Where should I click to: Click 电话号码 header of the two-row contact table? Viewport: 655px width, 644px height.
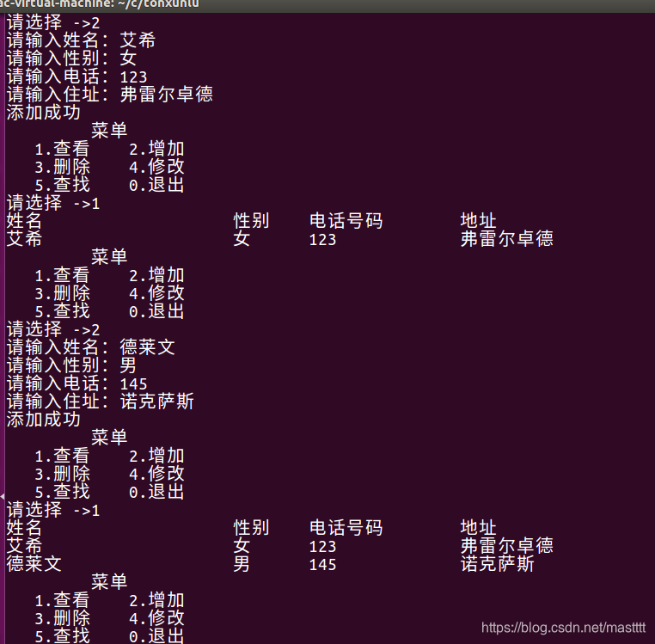pyautogui.click(x=346, y=528)
